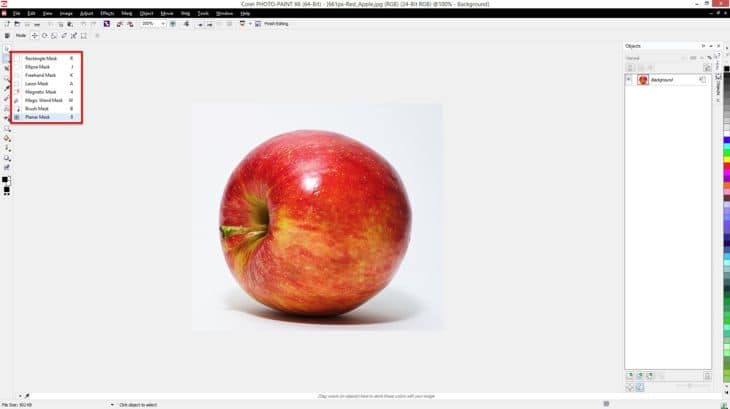
Task: Click the Mode button in property bar
Action: tap(21, 35)
